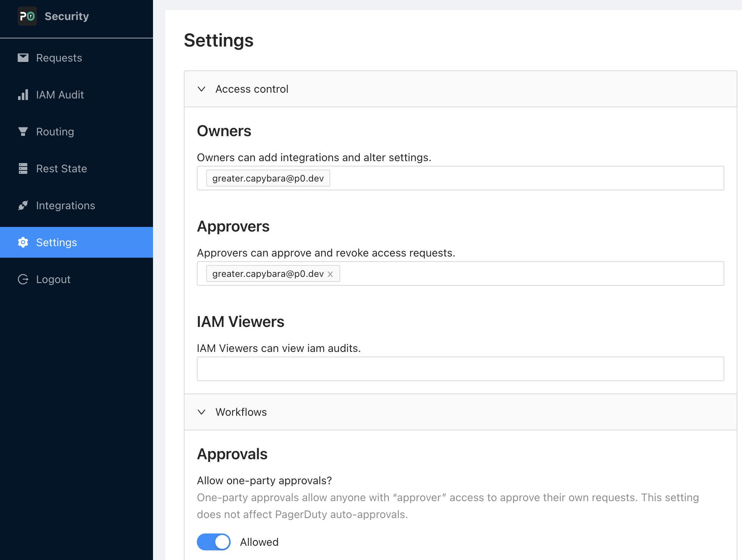The height and width of the screenshot is (560, 742).
Task: Open the Requests menu item
Action: (59, 58)
